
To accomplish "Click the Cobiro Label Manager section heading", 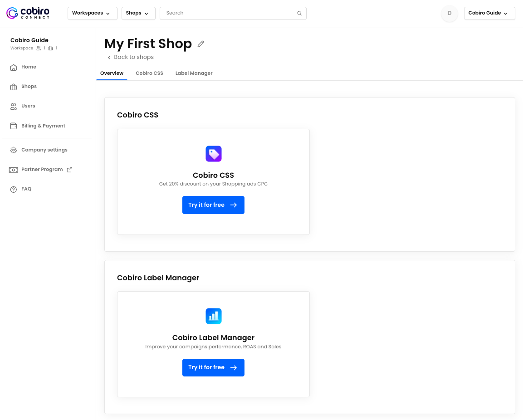I will 158,278.
